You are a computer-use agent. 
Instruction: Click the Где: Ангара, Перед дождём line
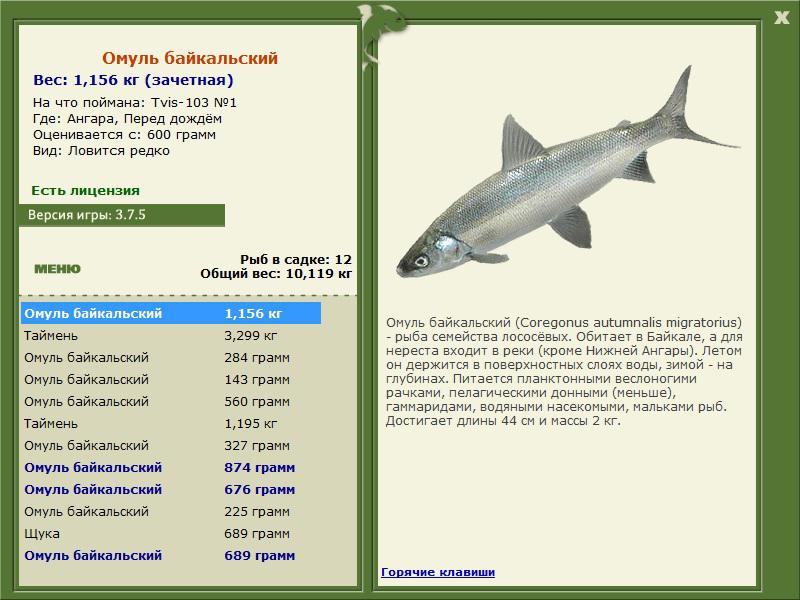(x=127, y=119)
